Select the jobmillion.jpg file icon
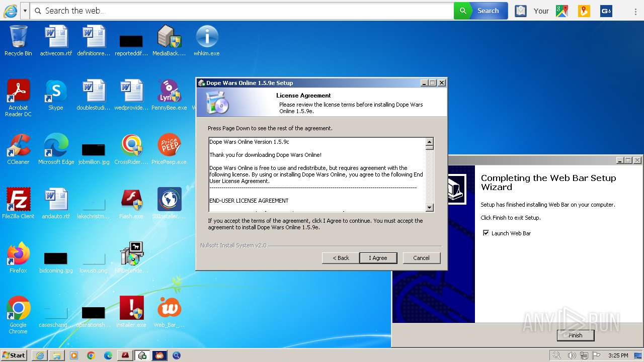644x362 pixels. click(94, 150)
